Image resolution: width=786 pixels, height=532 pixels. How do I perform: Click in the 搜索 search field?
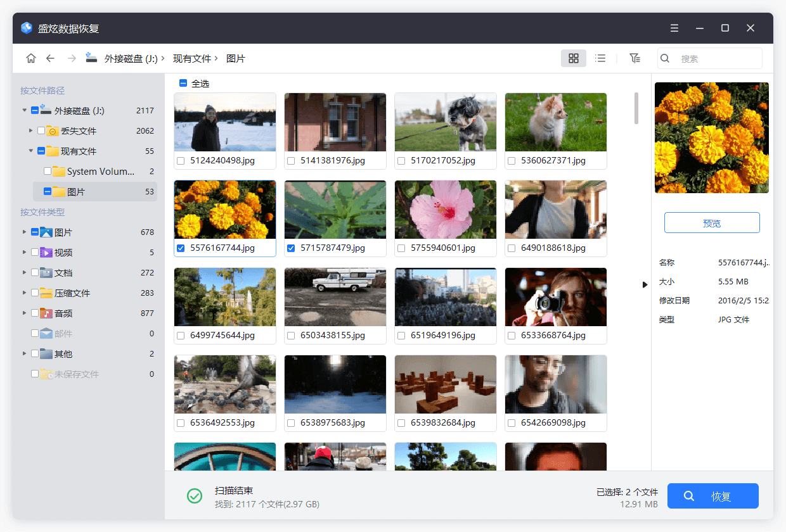coord(716,59)
